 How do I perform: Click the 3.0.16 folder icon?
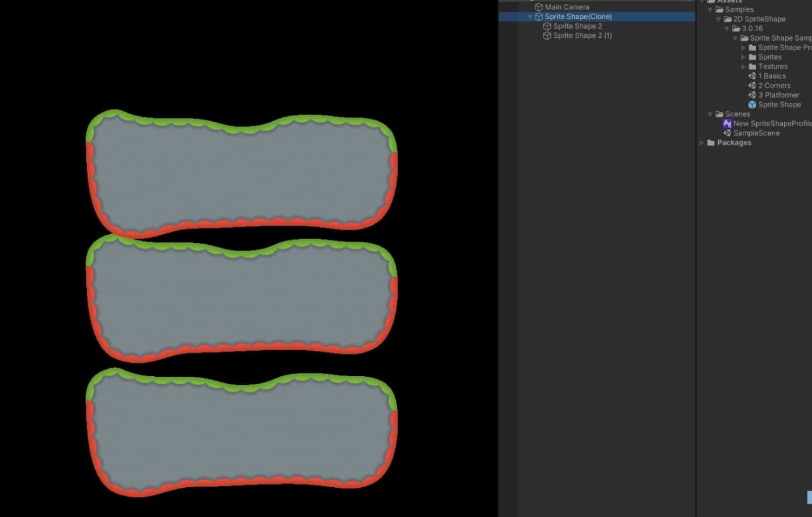pos(736,29)
